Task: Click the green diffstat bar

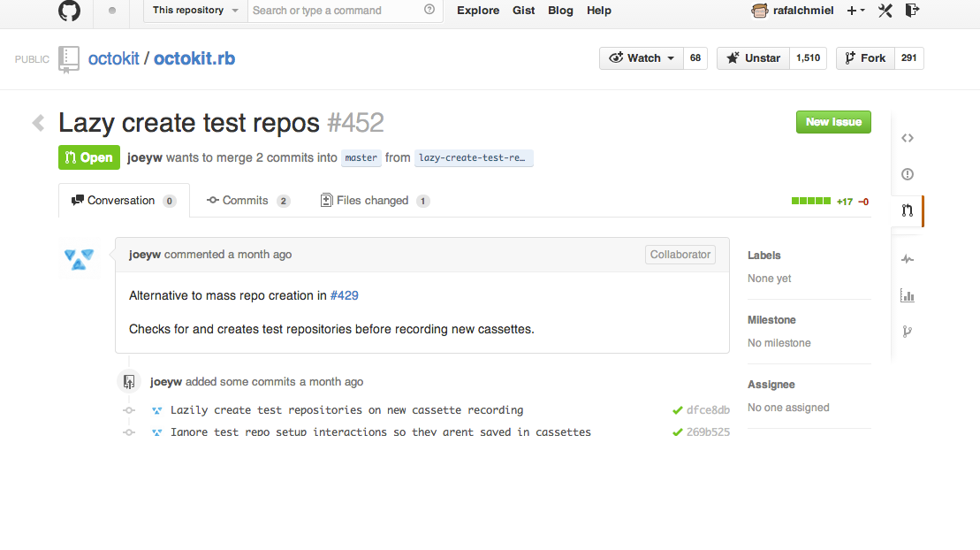Action: click(x=810, y=201)
